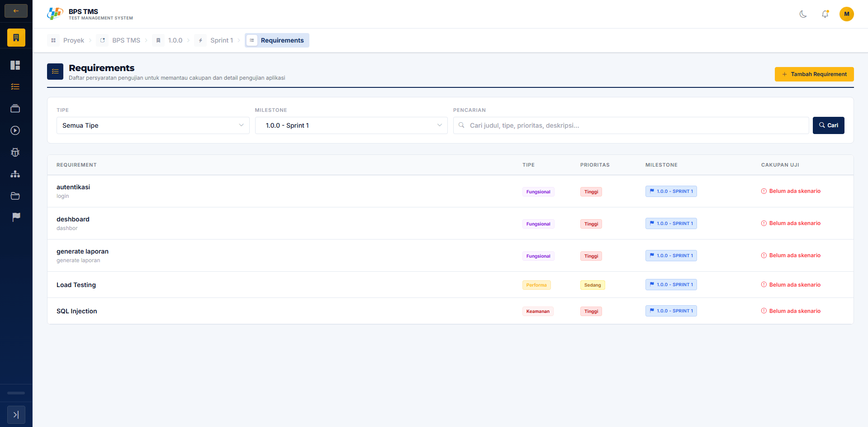Open the deshboard requirement row
868x427 pixels.
click(450, 223)
